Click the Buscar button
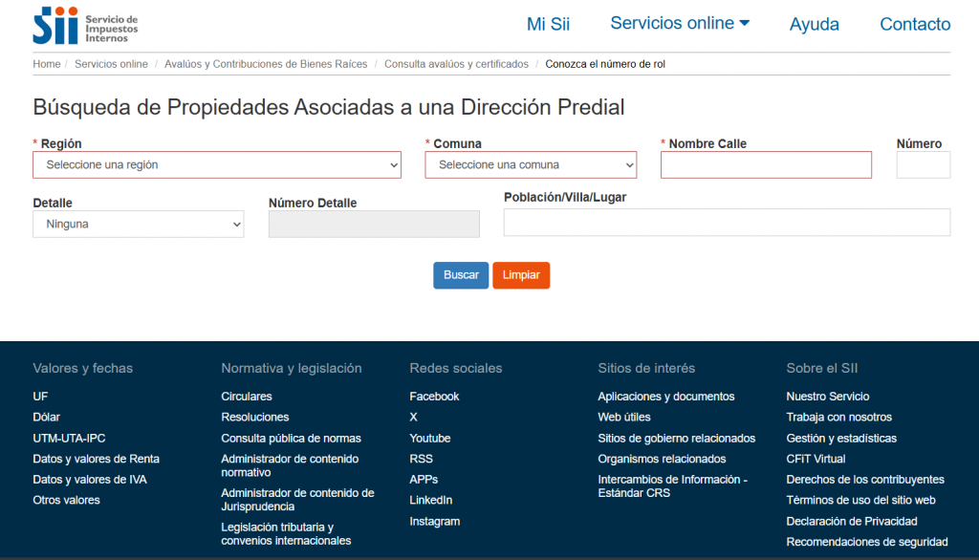This screenshot has width=979, height=560. pyautogui.click(x=461, y=275)
